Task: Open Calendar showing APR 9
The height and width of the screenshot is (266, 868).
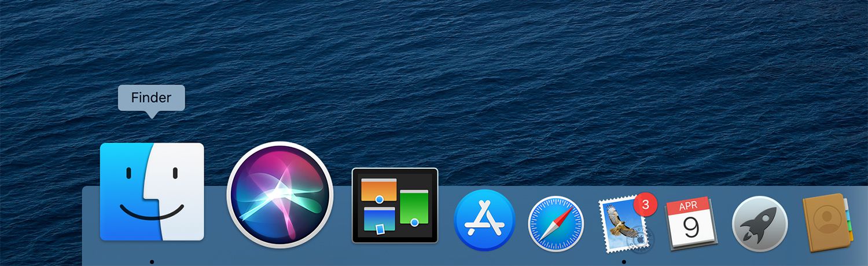Action: pos(691,223)
